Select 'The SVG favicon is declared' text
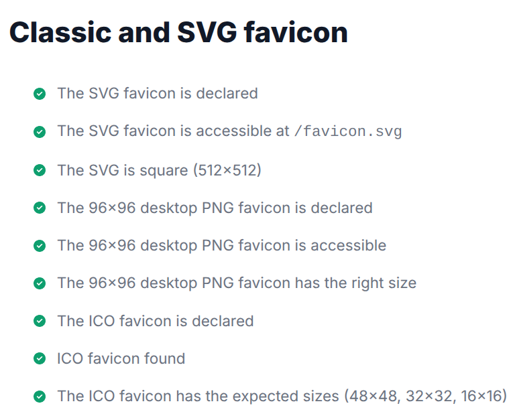The height and width of the screenshot is (420, 513). [x=158, y=94]
